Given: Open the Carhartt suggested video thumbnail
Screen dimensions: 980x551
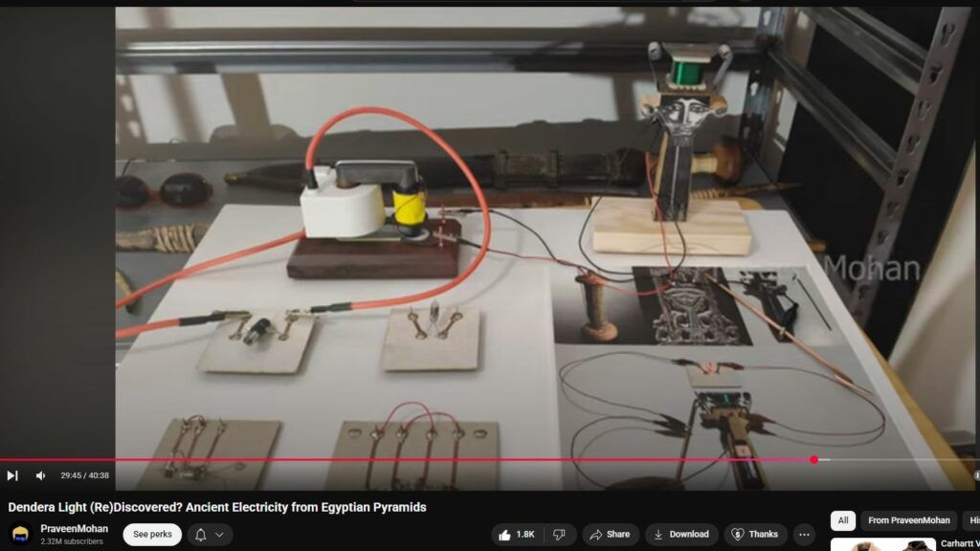Looking at the screenshot, I should coord(880,544).
